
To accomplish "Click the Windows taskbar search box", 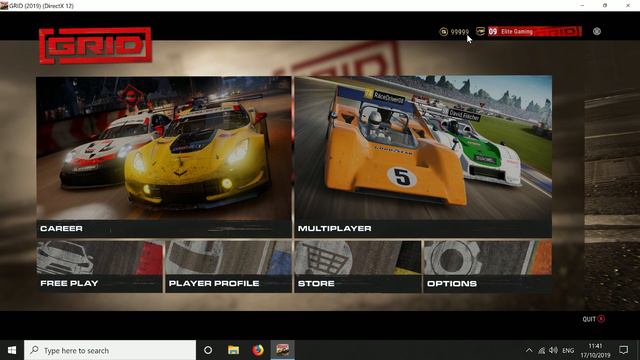I will click(x=110, y=350).
